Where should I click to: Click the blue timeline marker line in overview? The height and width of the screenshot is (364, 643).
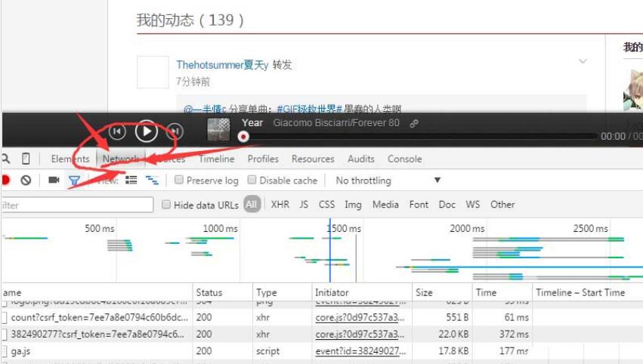click(x=329, y=250)
